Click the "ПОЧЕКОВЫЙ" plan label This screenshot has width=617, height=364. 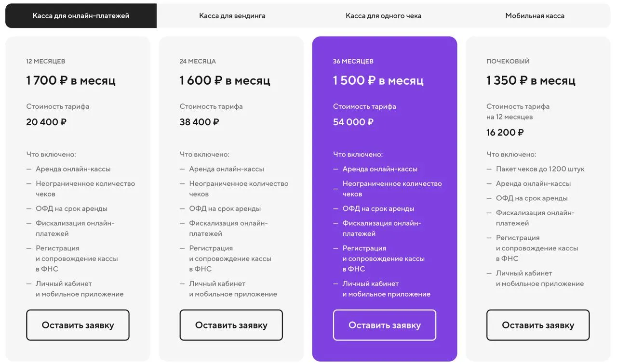point(508,61)
